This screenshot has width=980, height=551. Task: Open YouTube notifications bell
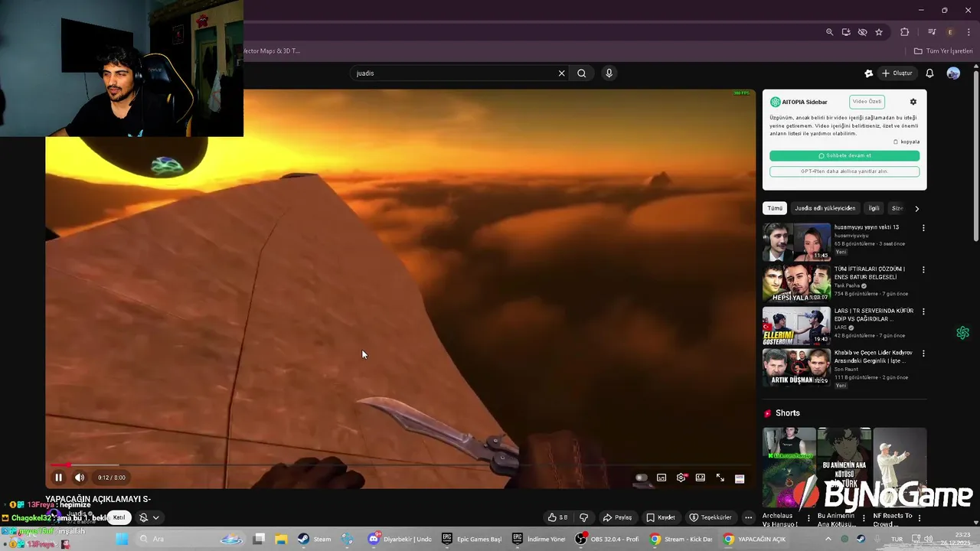929,73
